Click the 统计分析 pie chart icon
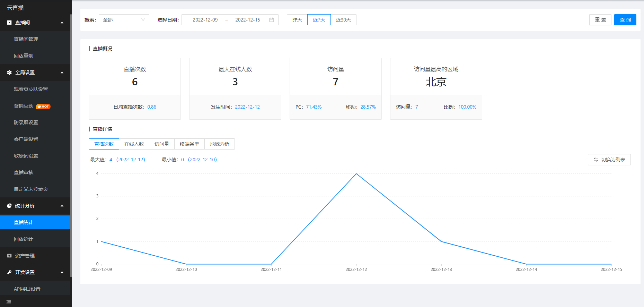This screenshot has height=307, width=644. (x=9, y=206)
